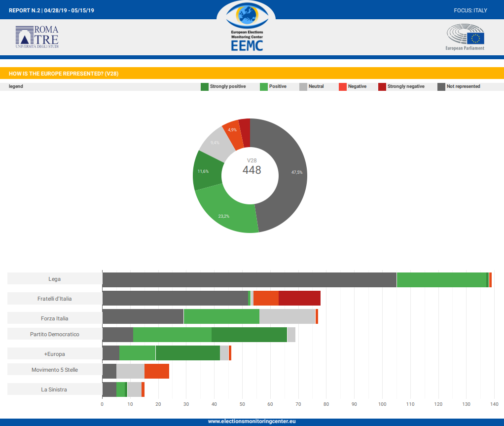Click the Forza Italia row label
Viewport: 504px width, 426px height.
[55, 318]
